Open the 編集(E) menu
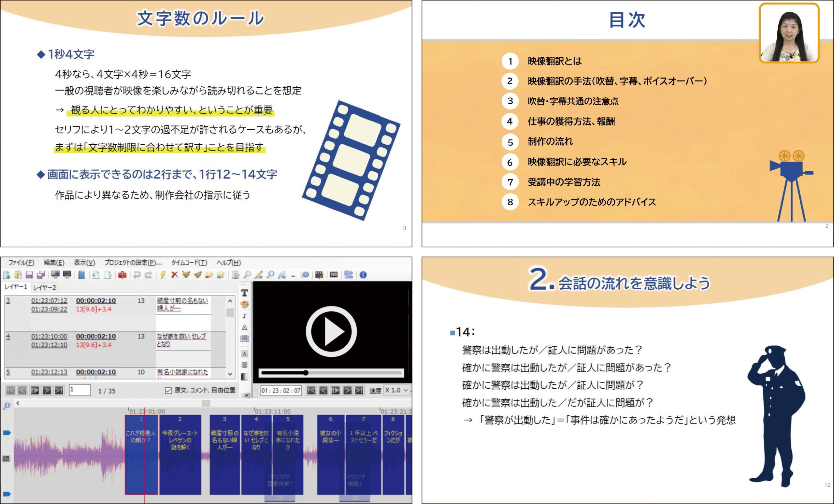 (x=54, y=262)
